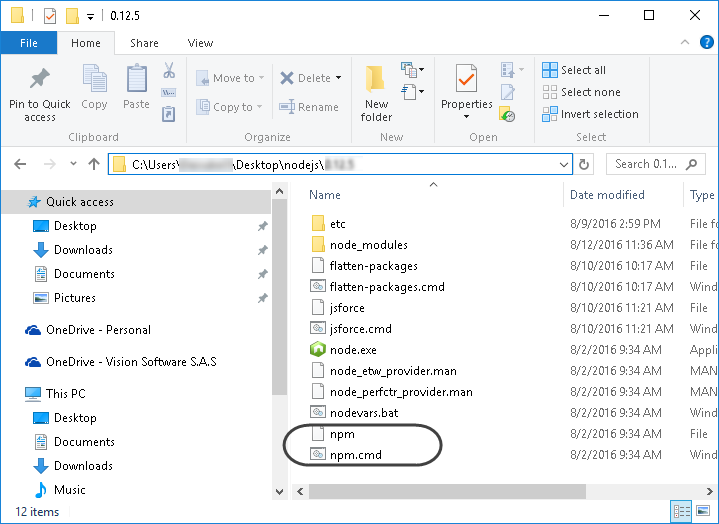Refresh the current folder view
Viewport: 719px width, 524px height.
pos(584,164)
